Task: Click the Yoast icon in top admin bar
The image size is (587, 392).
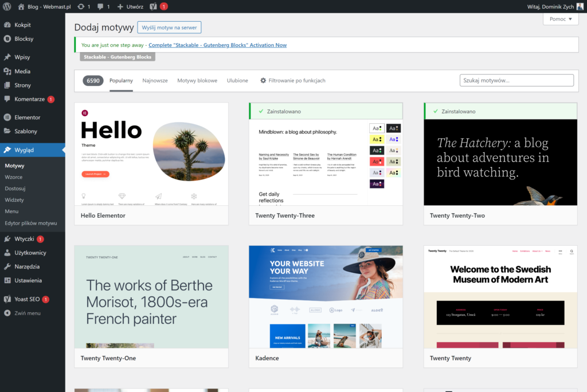Action: [154, 6]
